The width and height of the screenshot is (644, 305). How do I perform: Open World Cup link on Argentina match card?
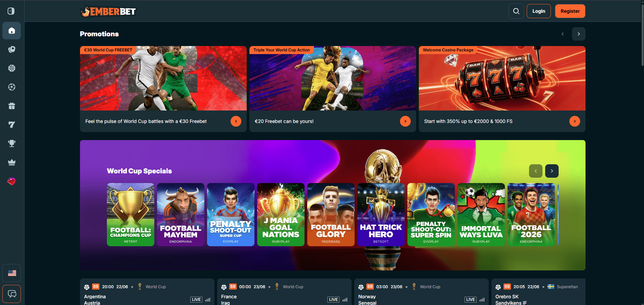156,287
